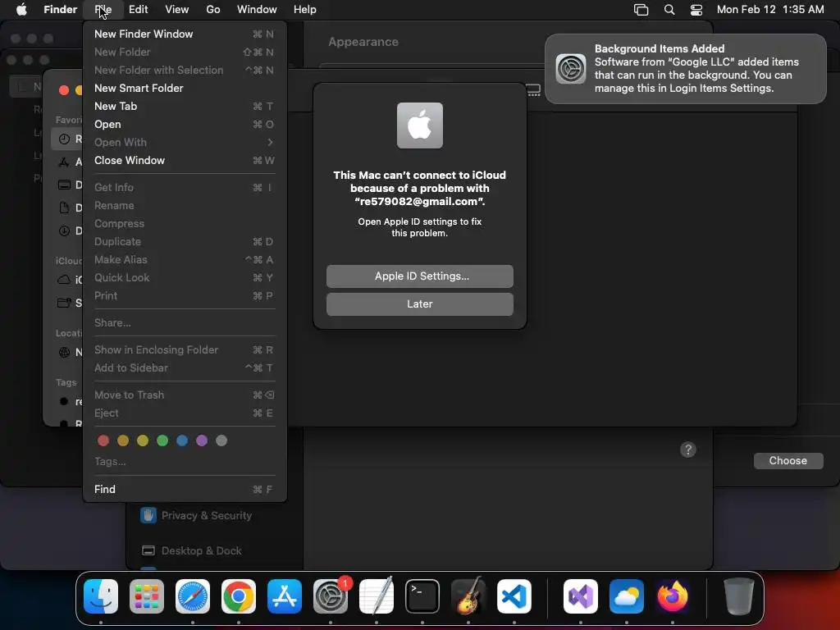Open System Settings from the Dock
840x630 pixels.
click(x=331, y=596)
